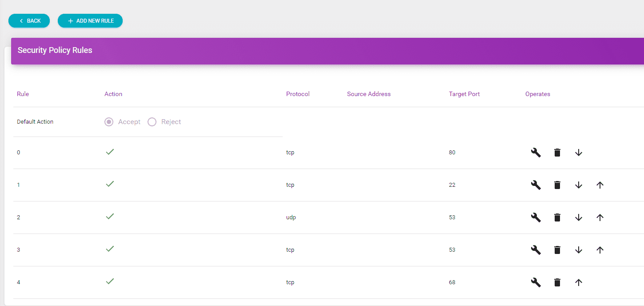Select the Accept default action
The image size is (644, 306).
click(x=109, y=122)
